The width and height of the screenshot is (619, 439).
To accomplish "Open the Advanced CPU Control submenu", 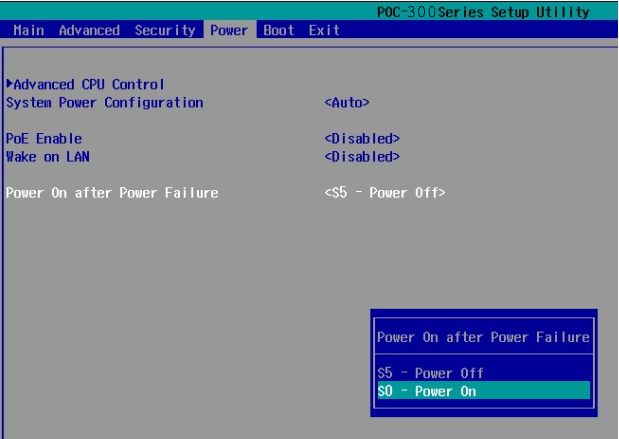I will pos(89,84).
